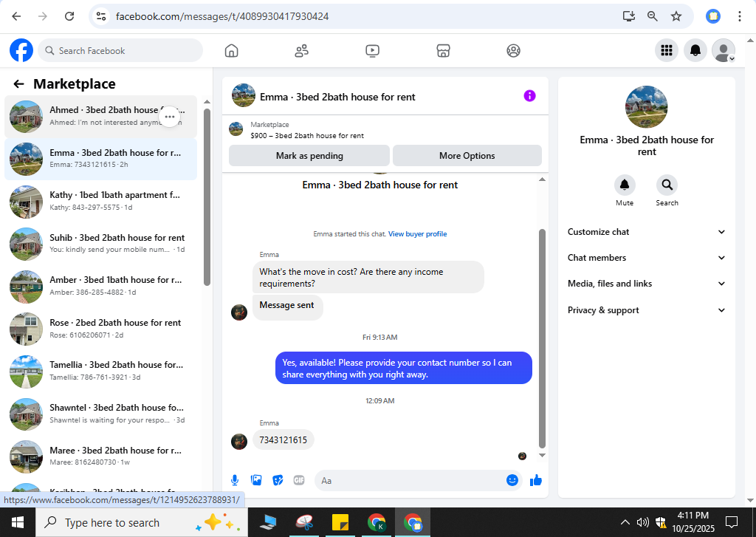Send a thumbs-up like
The height and width of the screenshot is (537, 756).
536,480
